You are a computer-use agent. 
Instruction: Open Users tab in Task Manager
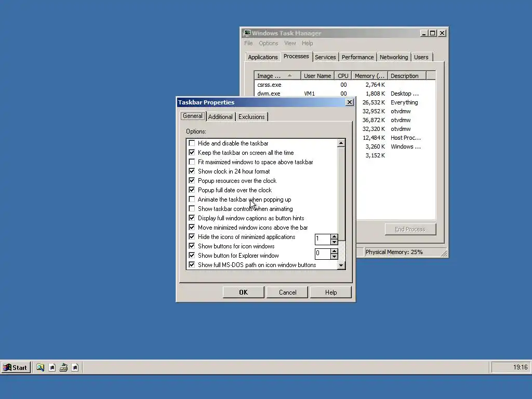421,57
